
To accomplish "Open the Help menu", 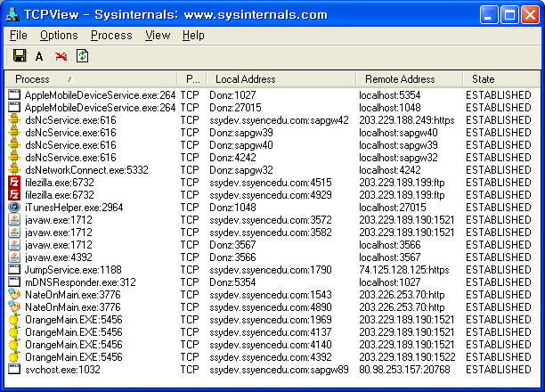I will [x=193, y=35].
